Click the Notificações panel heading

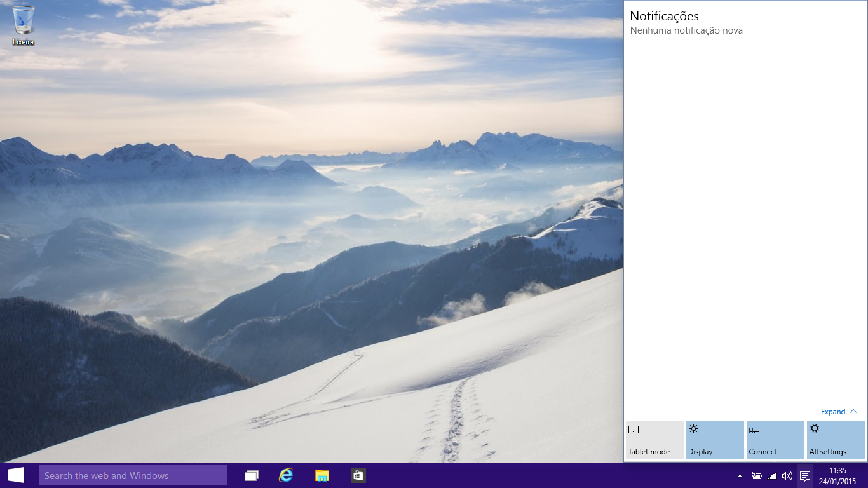coord(664,16)
